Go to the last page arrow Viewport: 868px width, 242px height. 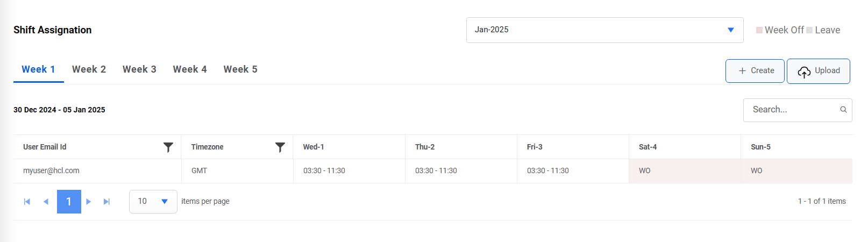click(x=106, y=202)
